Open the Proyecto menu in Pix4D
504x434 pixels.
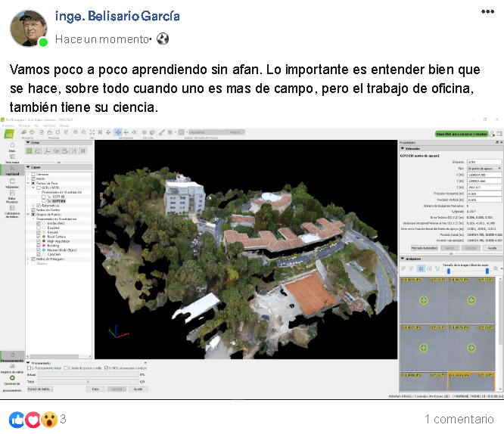click(x=8, y=126)
